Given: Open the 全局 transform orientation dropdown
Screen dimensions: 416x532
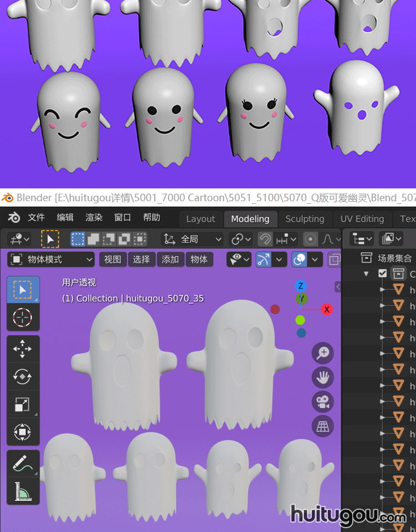Looking at the screenshot, I should pyautogui.click(x=192, y=239).
